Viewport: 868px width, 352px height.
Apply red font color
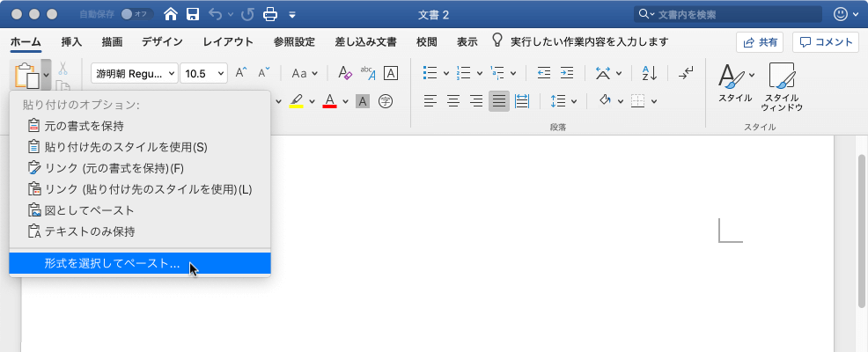(330, 100)
